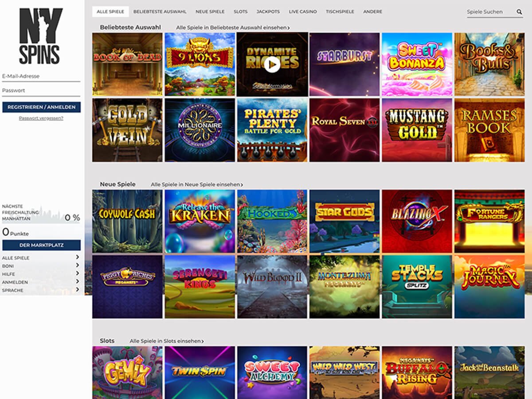View all games in Slots
532x399 pixels.
[167, 341]
